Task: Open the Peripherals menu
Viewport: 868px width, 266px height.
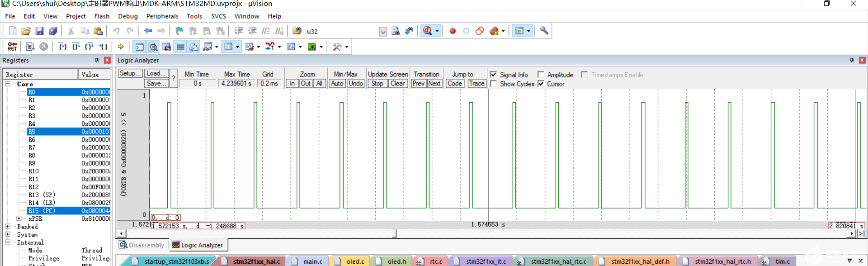Action: click(x=162, y=16)
